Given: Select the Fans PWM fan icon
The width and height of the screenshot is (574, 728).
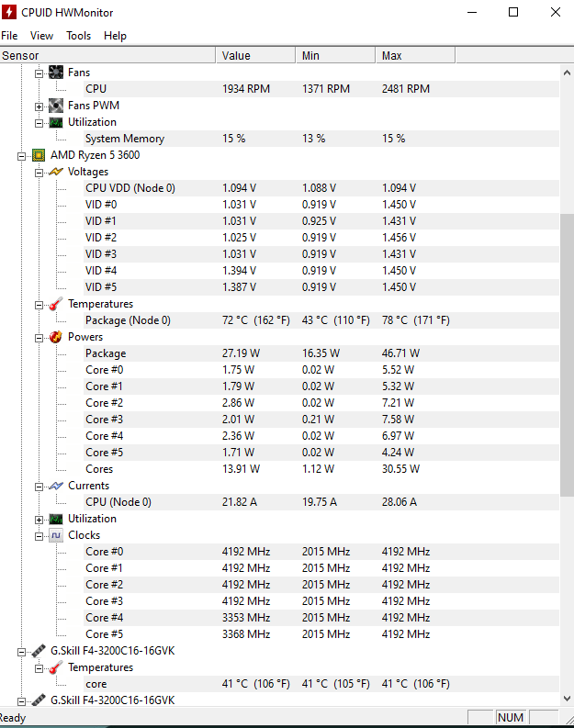Looking at the screenshot, I should coord(56,106).
